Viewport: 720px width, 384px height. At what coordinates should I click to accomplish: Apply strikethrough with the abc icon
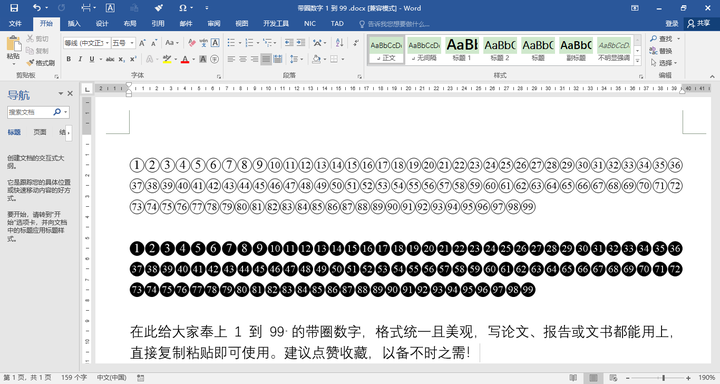[x=110, y=59]
